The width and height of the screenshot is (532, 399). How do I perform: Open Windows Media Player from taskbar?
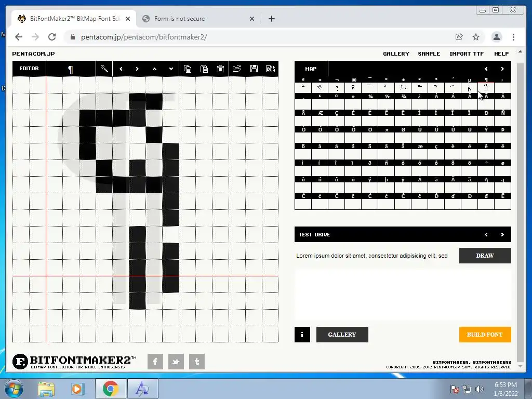[77, 389]
